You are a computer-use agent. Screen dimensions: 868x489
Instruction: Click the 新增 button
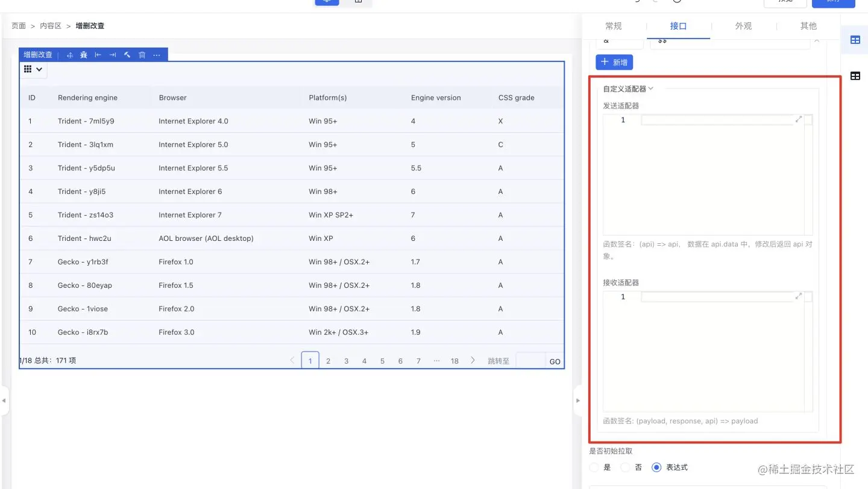(x=614, y=62)
